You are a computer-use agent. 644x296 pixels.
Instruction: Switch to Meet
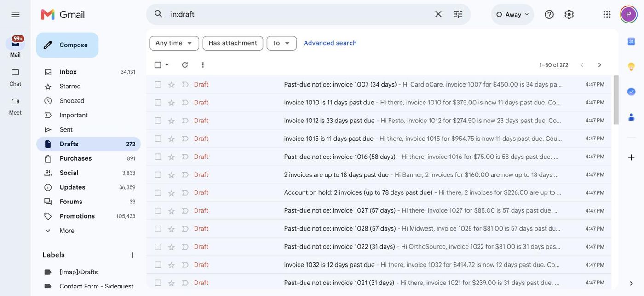coord(15,106)
